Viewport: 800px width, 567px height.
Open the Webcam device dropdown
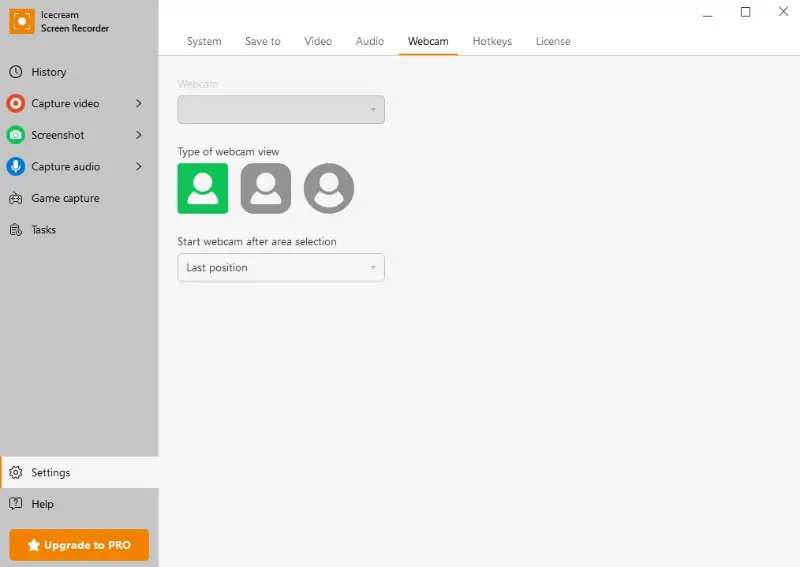[281, 109]
